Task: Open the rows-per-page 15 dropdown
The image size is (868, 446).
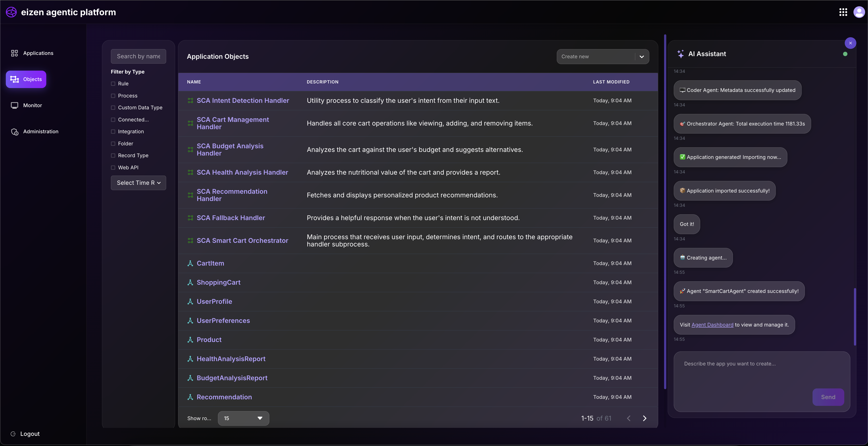Action: coord(243,418)
